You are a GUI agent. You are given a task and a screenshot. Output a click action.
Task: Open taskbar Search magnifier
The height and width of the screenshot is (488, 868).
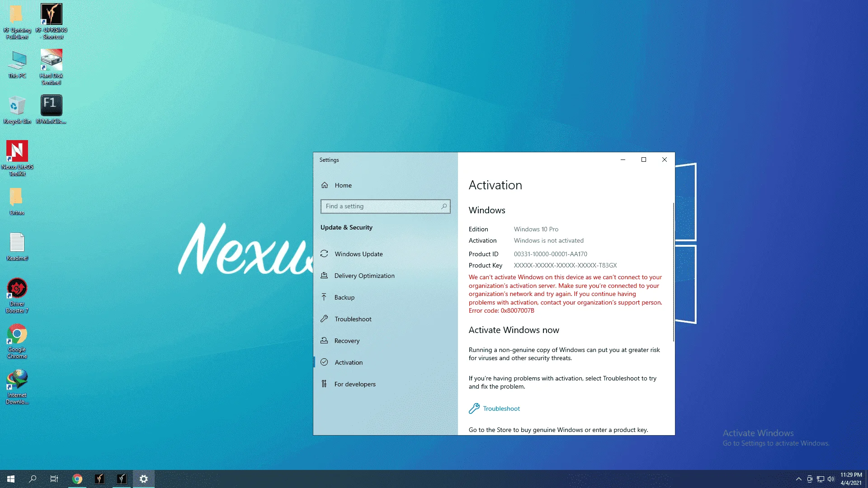[x=33, y=479]
